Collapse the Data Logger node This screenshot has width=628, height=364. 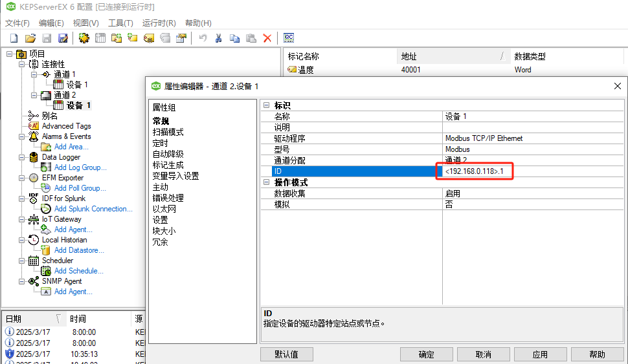(x=22, y=157)
